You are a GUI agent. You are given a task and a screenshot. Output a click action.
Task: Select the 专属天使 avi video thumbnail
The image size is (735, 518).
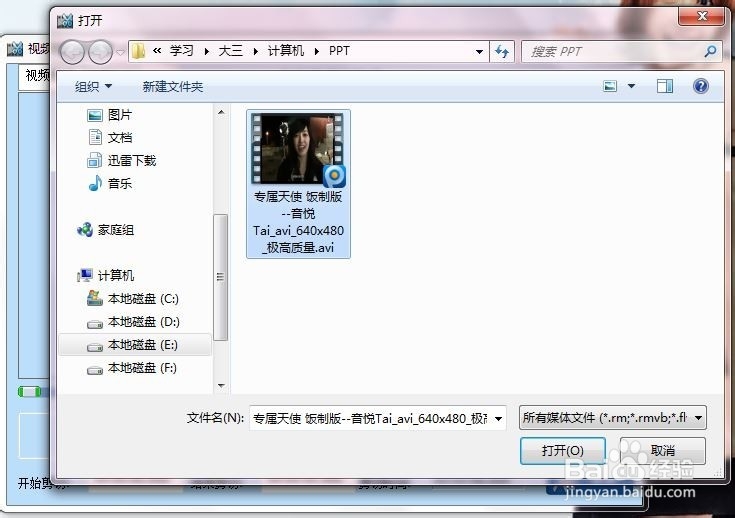(x=298, y=149)
